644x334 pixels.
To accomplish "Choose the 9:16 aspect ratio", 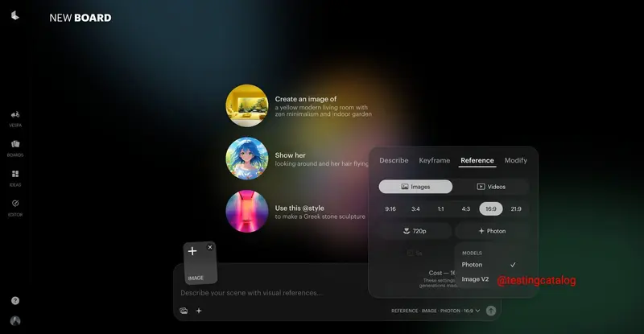I will 390,208.
